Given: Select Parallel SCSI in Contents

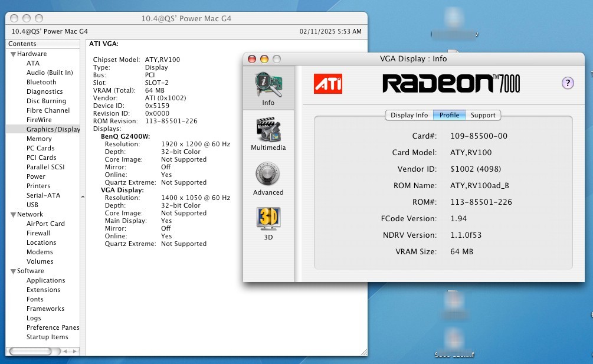Looking at the screenshot, I should (45, 167).
